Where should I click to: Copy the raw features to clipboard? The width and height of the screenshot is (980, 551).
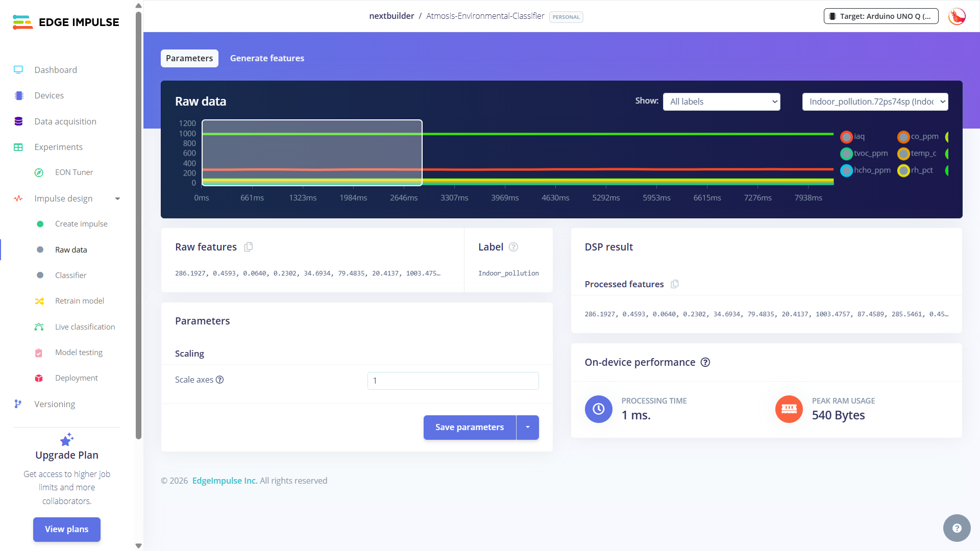tap(249, 247)
